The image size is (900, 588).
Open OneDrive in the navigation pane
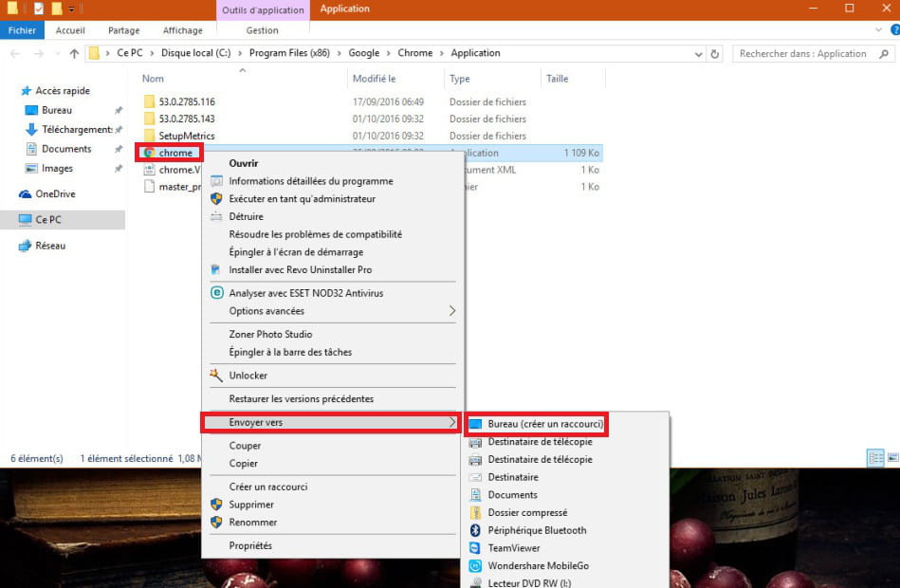(55, 193)
